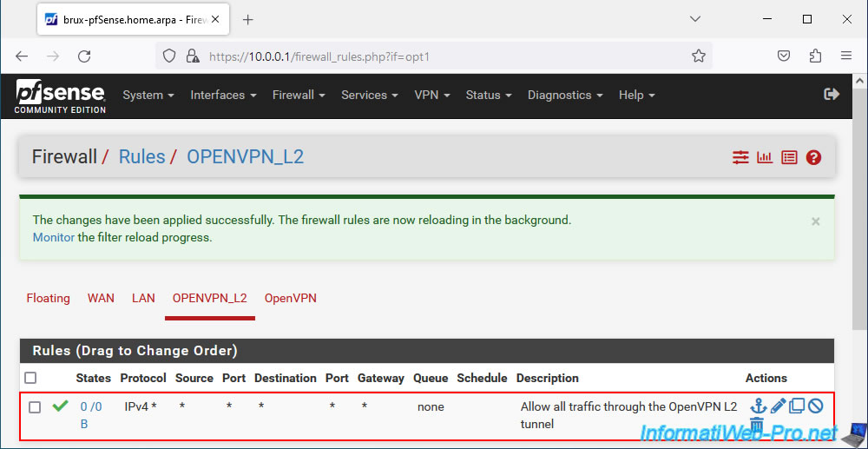Screen dimensions: 868x449
Task: Expand the Diagnostics menu
Action: coord(565,96)
